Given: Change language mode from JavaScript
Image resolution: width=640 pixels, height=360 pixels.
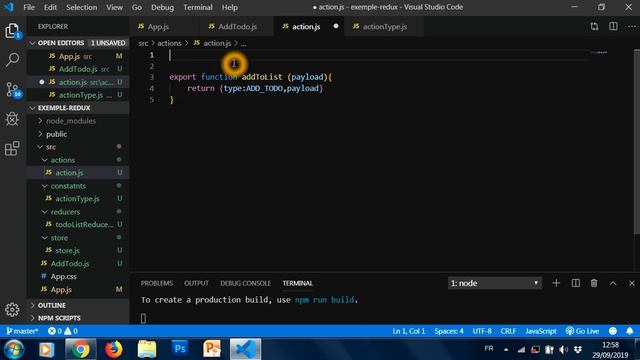Looking at the screenshot, I should [541, 331].
